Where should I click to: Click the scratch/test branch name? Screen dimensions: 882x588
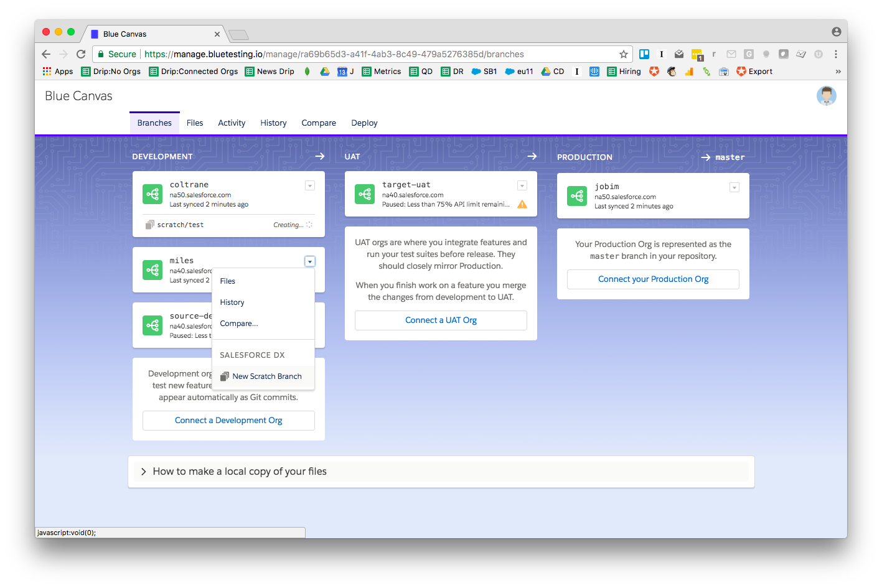click(x=181, y=225)
